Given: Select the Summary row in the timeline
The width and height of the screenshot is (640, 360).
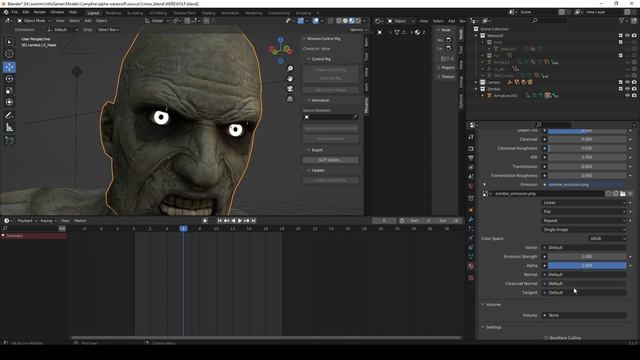Looking at the screenshot, I should [x=34, y=236].
